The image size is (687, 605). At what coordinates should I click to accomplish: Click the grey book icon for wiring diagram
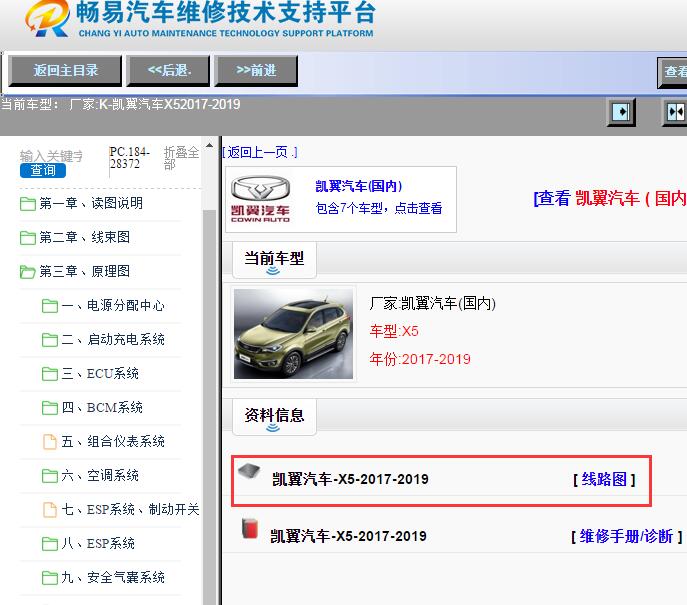coord(249,471)
